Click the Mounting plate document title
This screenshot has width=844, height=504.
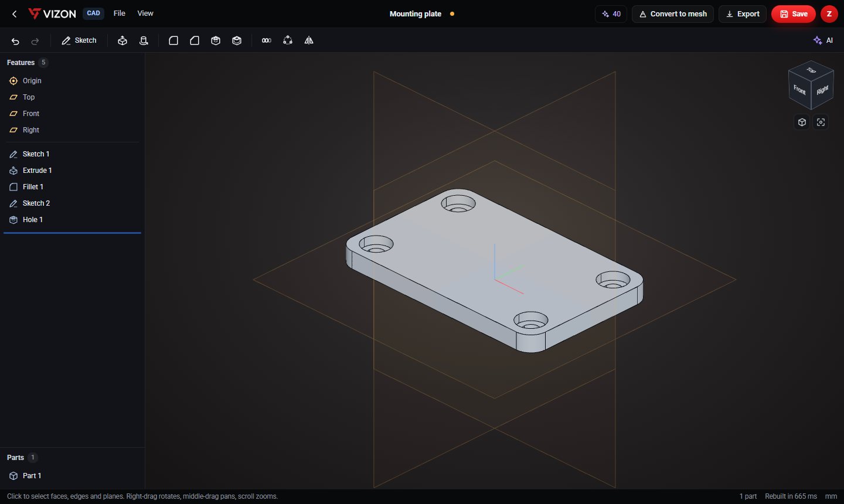point(416,14)
